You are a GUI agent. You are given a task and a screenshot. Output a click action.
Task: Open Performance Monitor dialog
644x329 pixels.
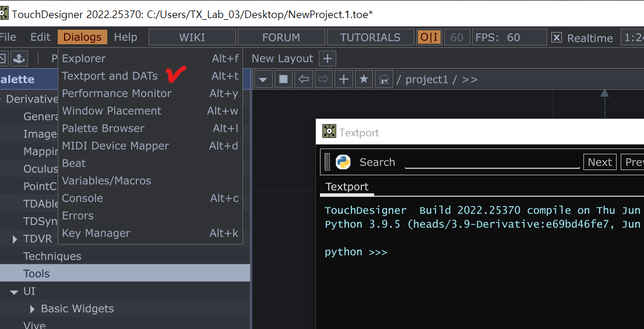click(150, 94)
